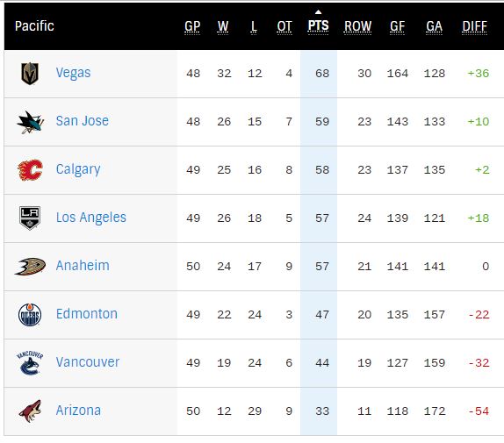Click the Los Angeles Kings logo
The height and width of the screenshot is (443, 504).
[x=30, y=218]
